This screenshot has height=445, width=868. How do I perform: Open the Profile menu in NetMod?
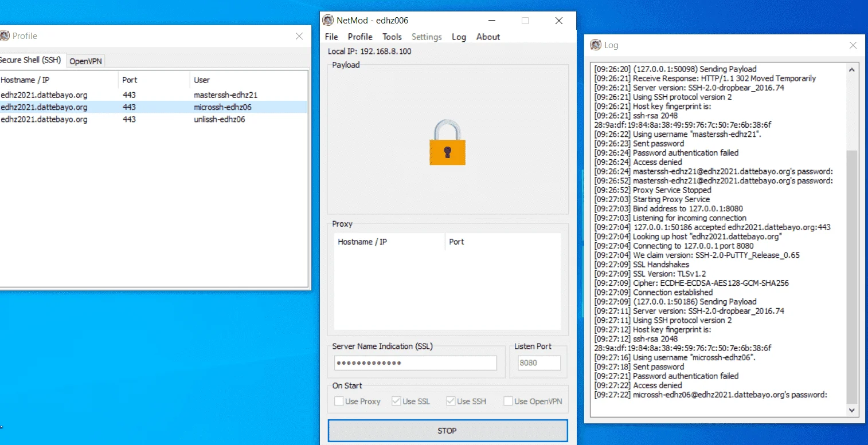(x=360, y=37)
